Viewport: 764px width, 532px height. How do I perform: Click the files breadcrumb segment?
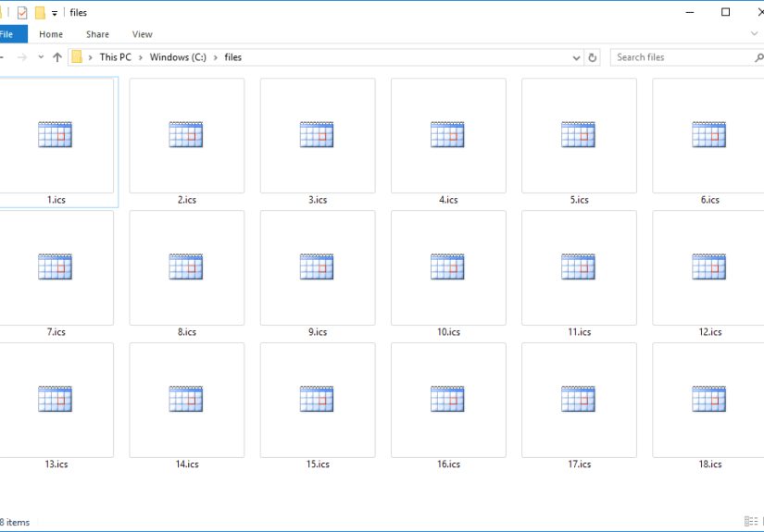(x=232, y=57)
